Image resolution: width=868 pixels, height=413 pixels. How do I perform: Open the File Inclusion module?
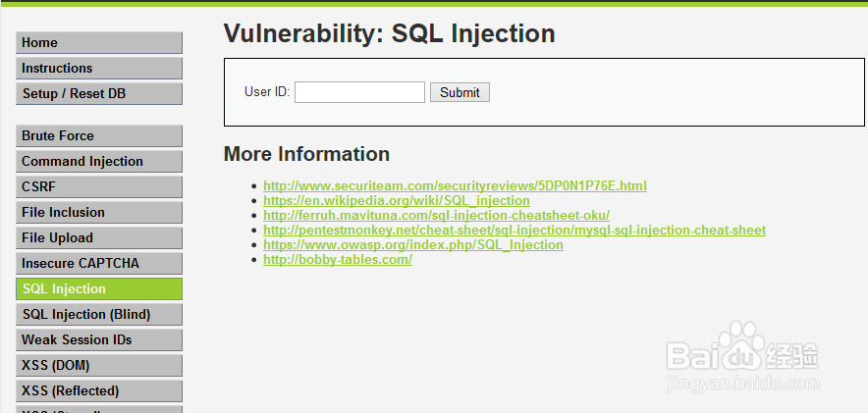coord(99,212)
